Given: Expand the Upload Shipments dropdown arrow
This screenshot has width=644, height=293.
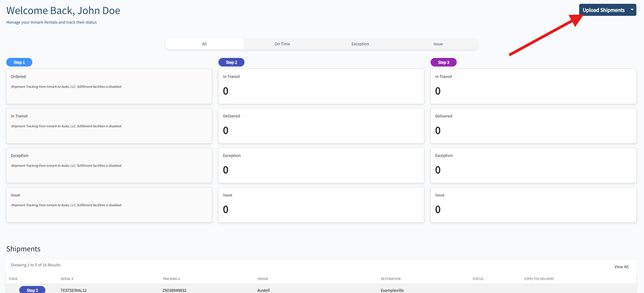Looking at the screenshot, I should [x=632, y=10].
